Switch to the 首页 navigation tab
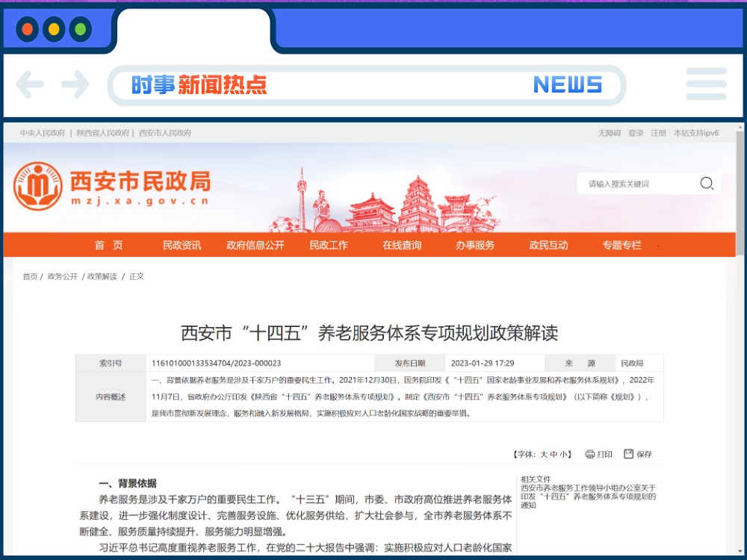Screen dimensions: 747x560 click(x=109, y=245)
